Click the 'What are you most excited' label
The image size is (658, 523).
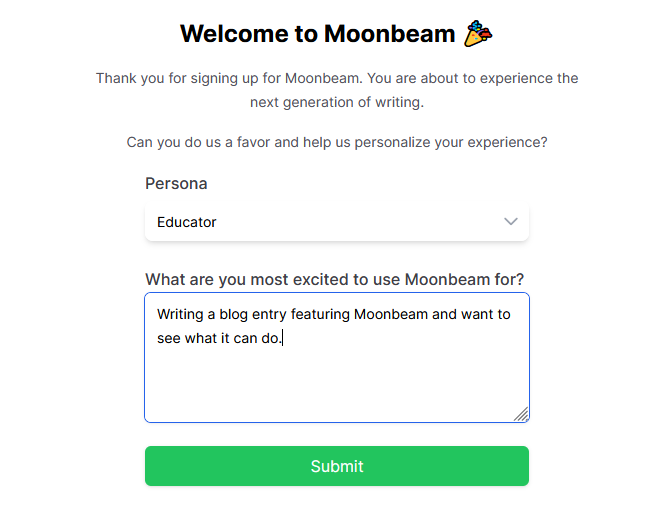click(x=334, y=279)
